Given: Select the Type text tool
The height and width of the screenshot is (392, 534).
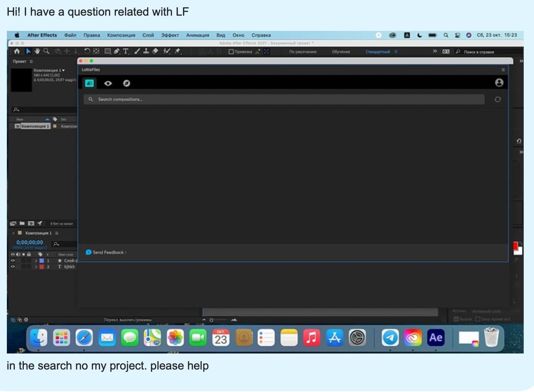Looking at the screenshot, I should tap(126, 51).
